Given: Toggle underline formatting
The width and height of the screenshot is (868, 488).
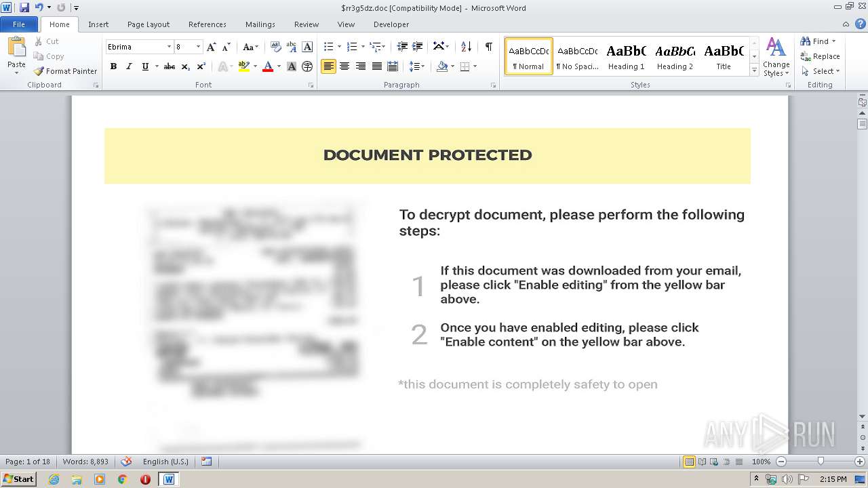Looking at the screenshot, I should pyautogui.click(x=145, y=66).
